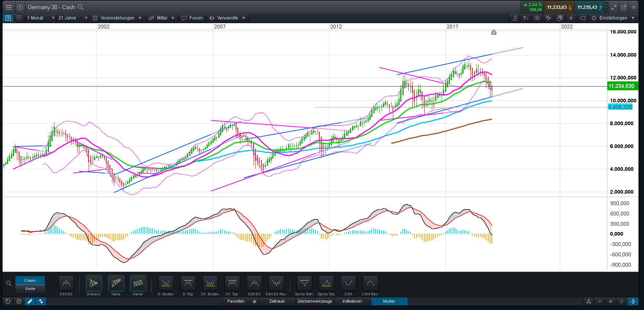Expand the 21 Jahre time range dropdown
This screenshot has width=644, height=310.
[x=73, y=18]
